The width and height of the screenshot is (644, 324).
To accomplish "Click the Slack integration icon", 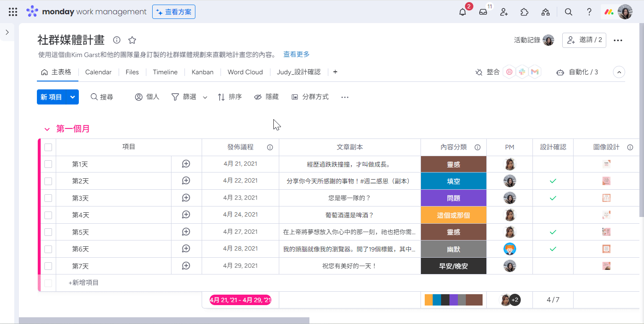I will click(522, 72).
